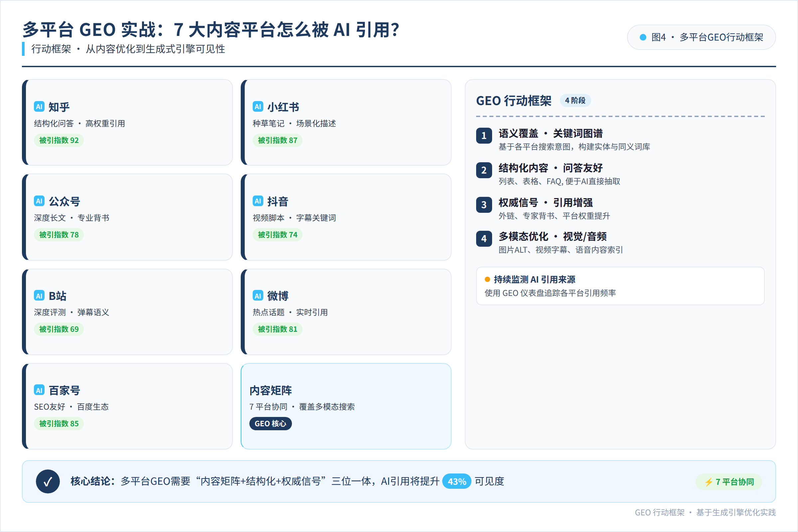Click the orange dot before 持续监测 AI 引用来源
This screenshot has height=532, width=798.
pyautogui.click(x=487, y=279)
